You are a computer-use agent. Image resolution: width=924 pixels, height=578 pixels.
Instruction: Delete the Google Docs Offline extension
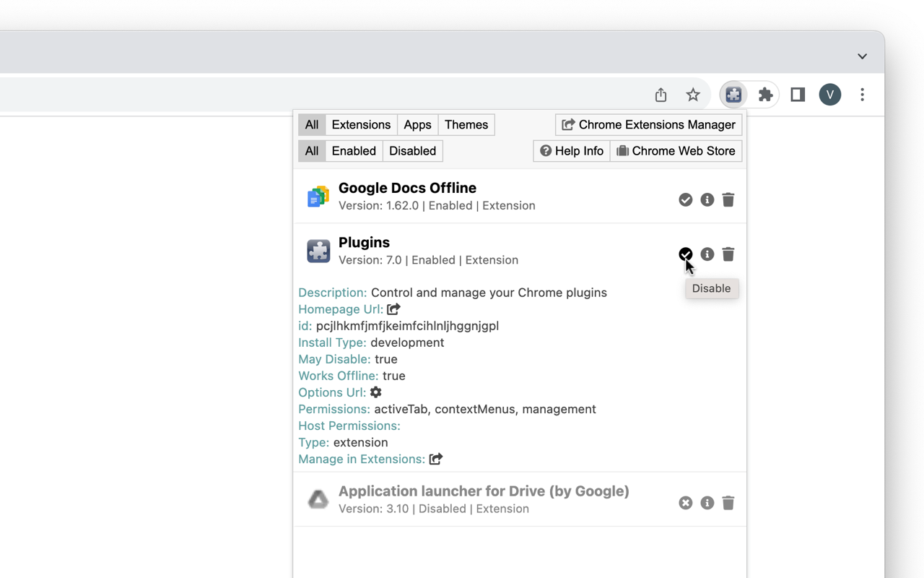click(x=728, y=199)
